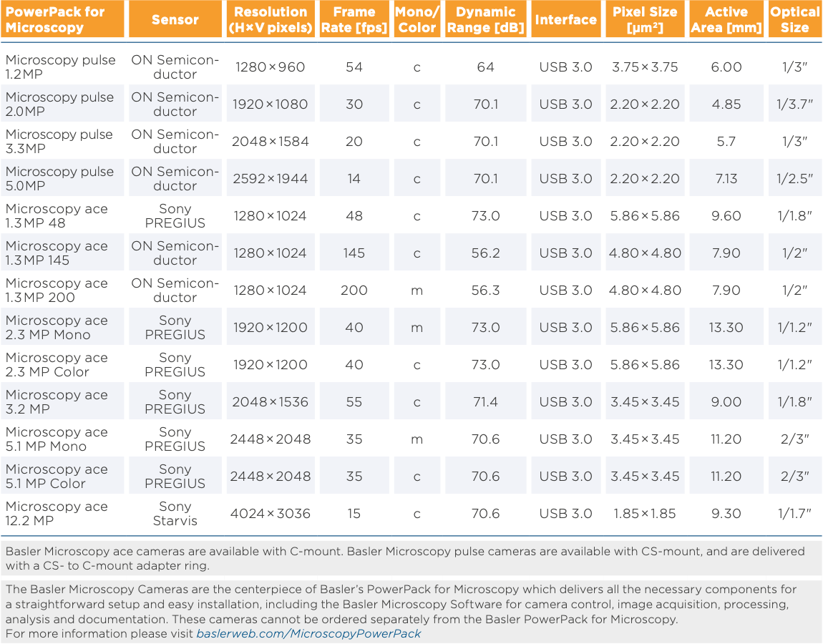Image resolution: width=823 pixels, height=644 pixels.
Task: Click the Microscopy pulse 1.2MP row name
Action: 61,67
